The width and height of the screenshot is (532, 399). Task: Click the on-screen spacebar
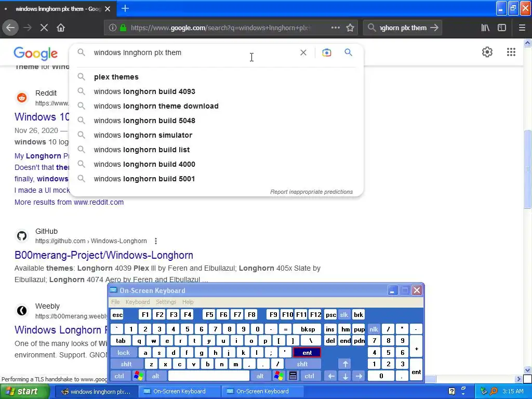click(x=209, y=376)
